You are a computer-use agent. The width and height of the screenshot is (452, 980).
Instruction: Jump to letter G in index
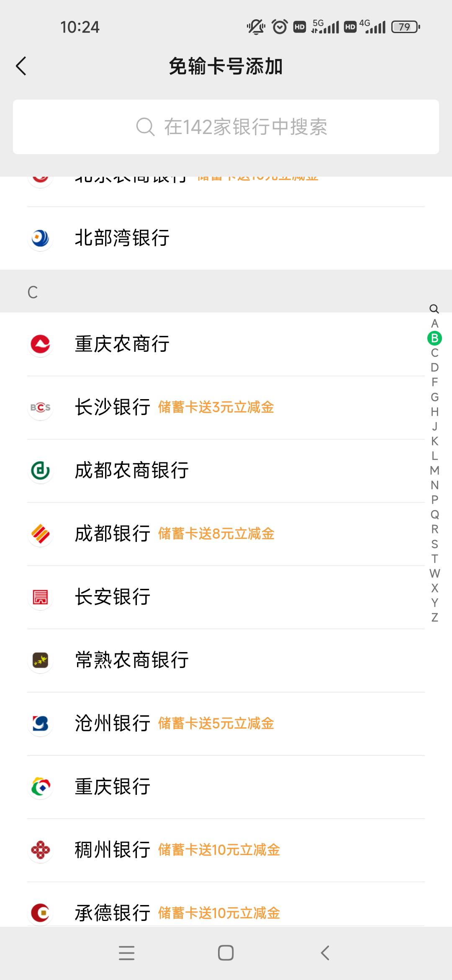pos(435,397)
